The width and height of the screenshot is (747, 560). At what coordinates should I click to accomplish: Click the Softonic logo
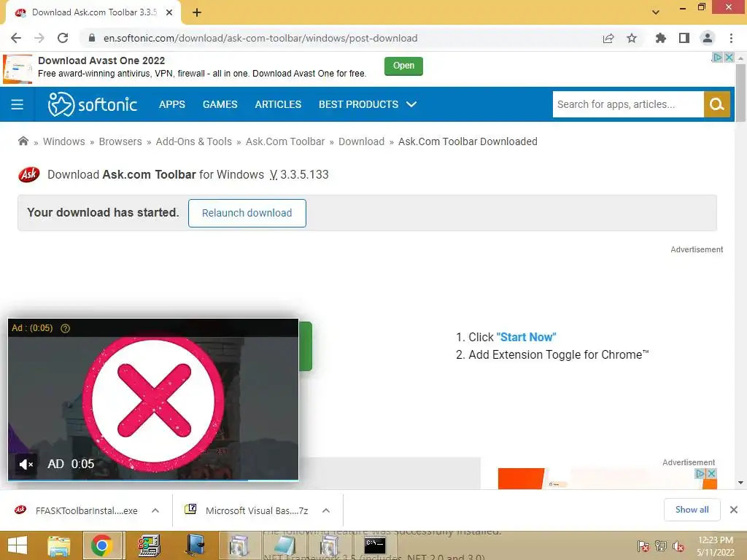(x=93, y=104)
